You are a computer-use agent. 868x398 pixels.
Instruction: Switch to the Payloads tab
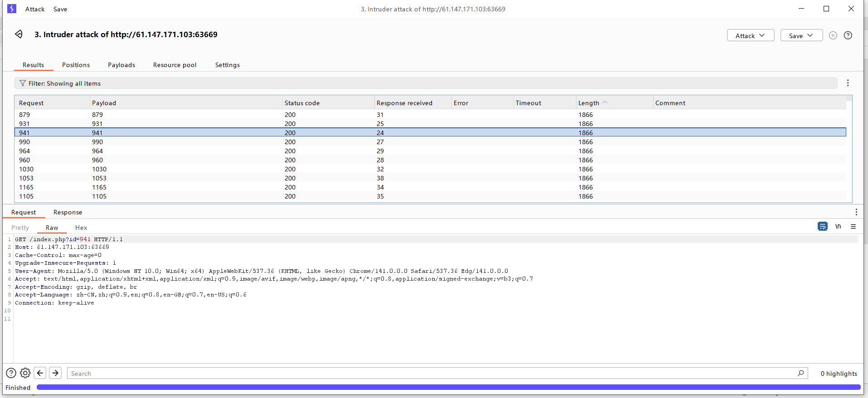coord(121,65)
